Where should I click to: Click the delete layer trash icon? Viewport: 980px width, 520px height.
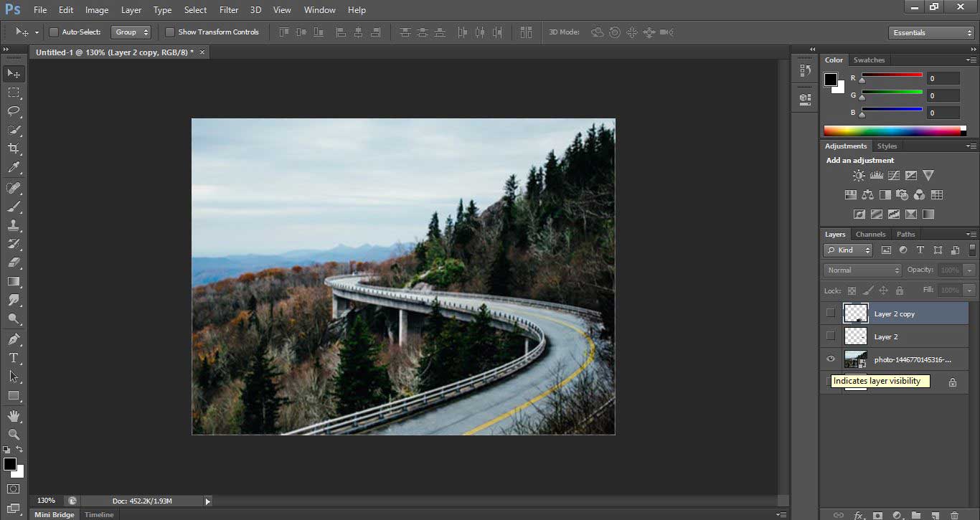(x=953, y=515)
